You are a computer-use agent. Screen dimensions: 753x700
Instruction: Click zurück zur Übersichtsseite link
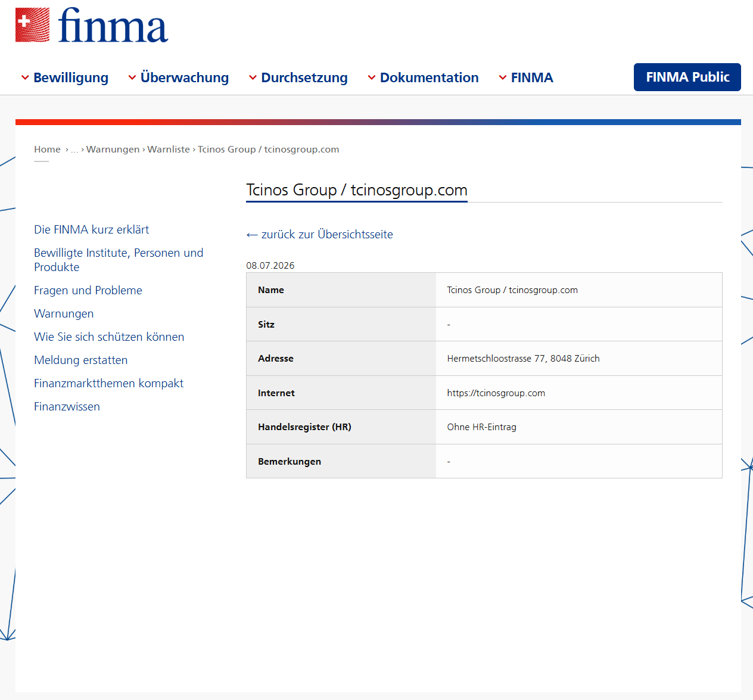(x=320, y=235)
